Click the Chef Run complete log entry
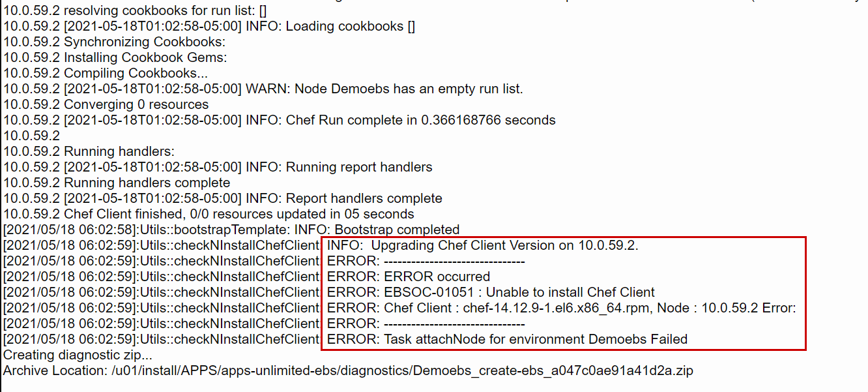868x392 pixels. [280, 120]
